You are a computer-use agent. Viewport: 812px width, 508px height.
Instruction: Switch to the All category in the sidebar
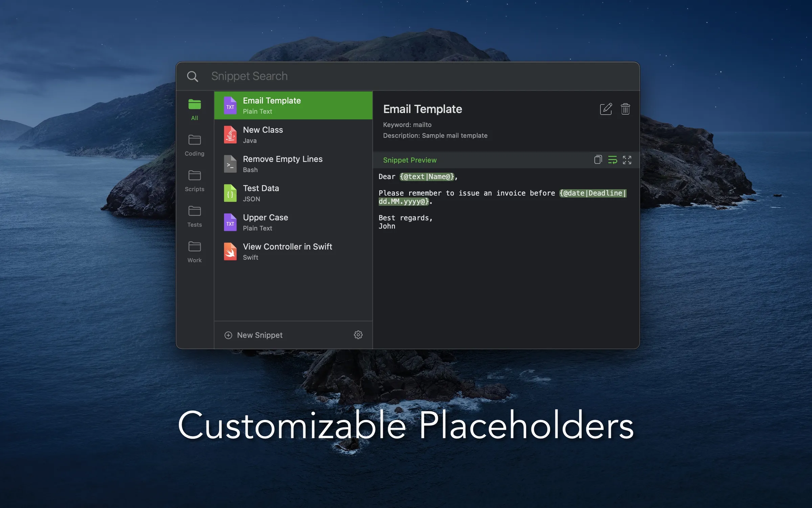point(195,108)
